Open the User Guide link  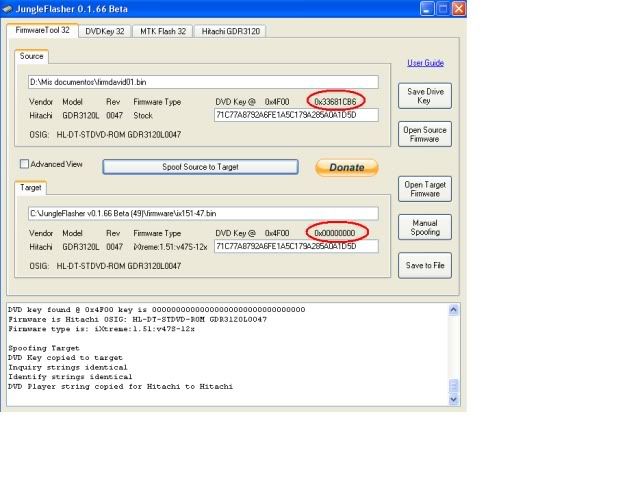tap(425, 63)
